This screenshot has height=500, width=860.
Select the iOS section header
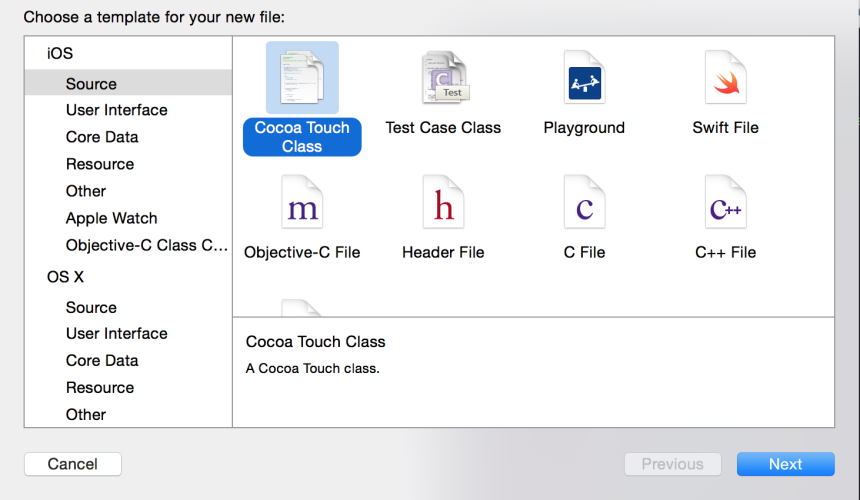pyautogui.click(x=60, y=53)
